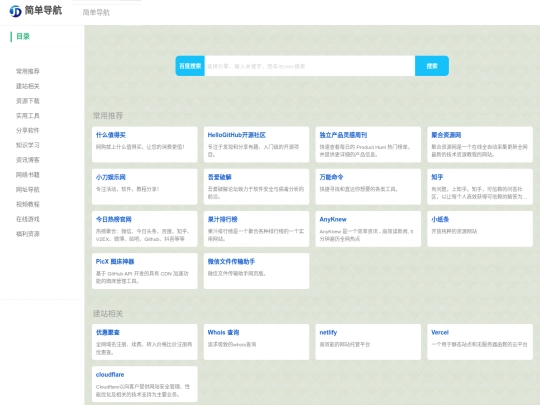Viewport: 540px width, 405px height.
Task: Go to 建站相关 in the sidebar
Action: click(x=28, y=86)
